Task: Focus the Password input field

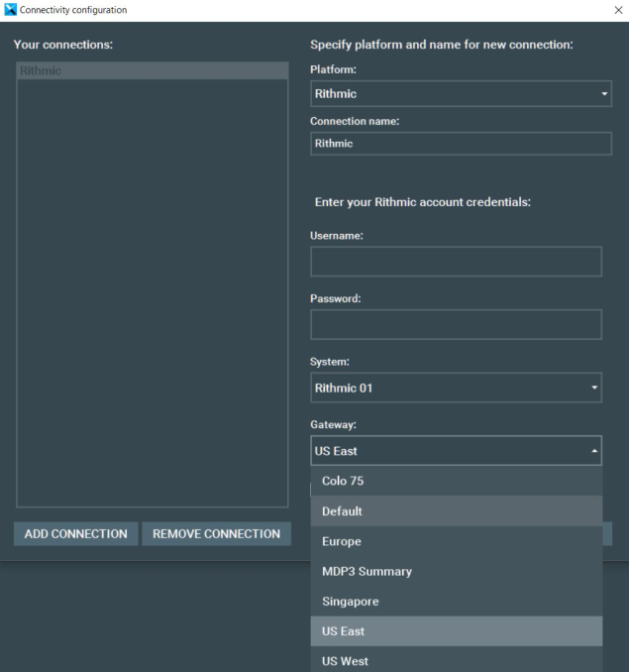Action: [x=456, y=324]
